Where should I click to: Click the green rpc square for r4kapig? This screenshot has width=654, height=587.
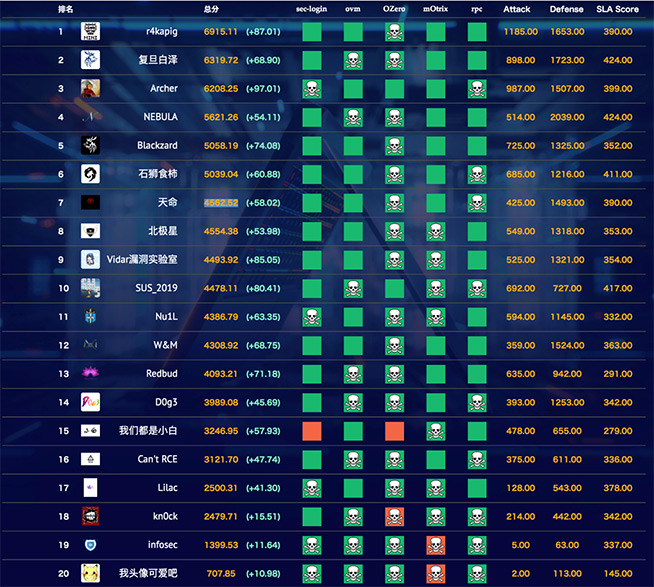tap(477, 32)
